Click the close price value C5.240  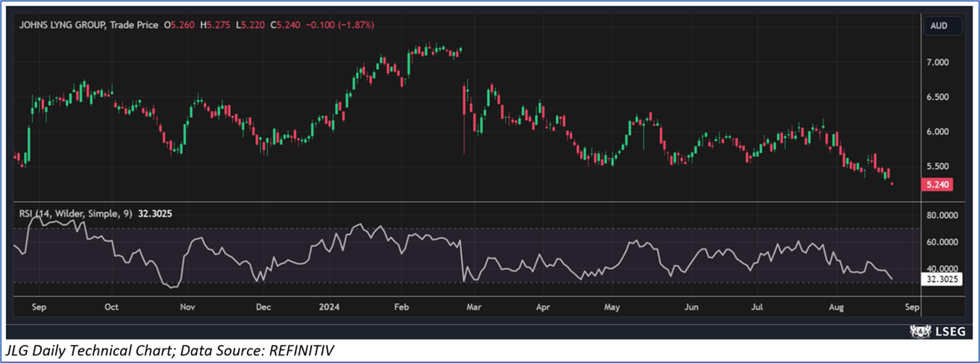coord(284,25)
